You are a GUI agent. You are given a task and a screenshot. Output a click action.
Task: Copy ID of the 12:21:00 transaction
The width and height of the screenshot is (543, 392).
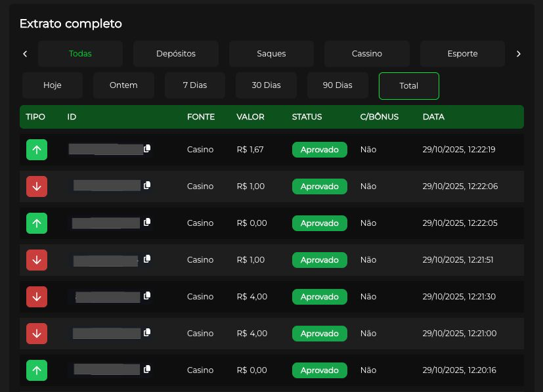point(147,333)
